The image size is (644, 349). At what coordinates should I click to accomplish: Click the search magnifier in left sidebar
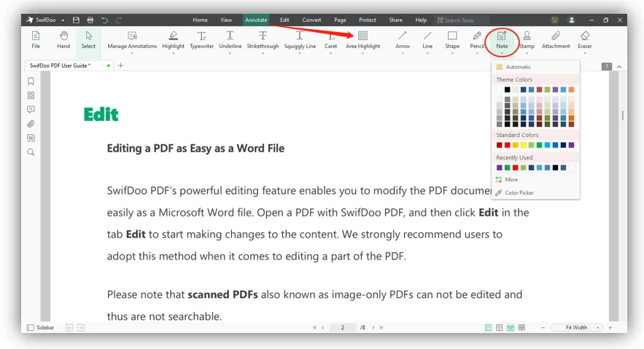point(31,152)
